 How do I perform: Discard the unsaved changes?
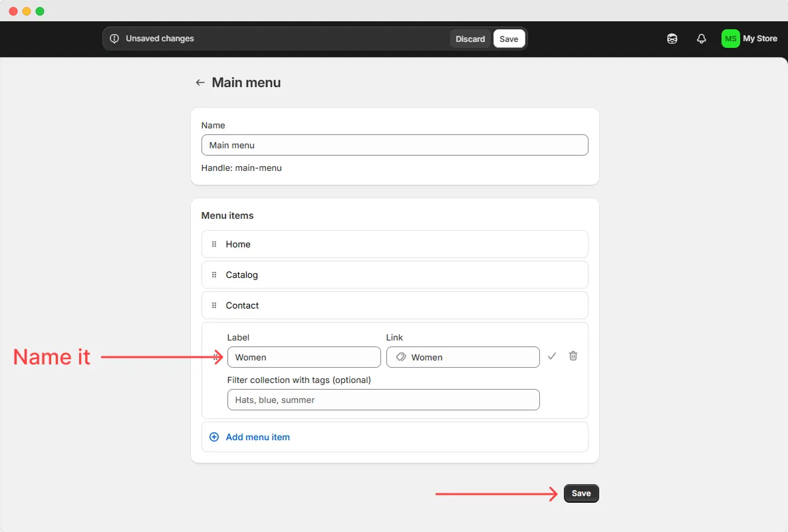pyautogui.click(x=470, y=39)
